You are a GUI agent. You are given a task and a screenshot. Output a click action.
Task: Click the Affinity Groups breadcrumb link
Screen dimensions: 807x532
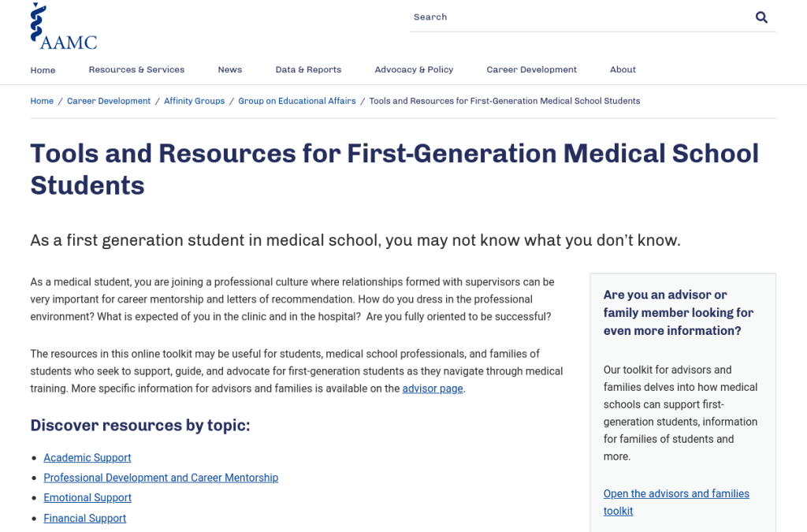coord(194,101)
